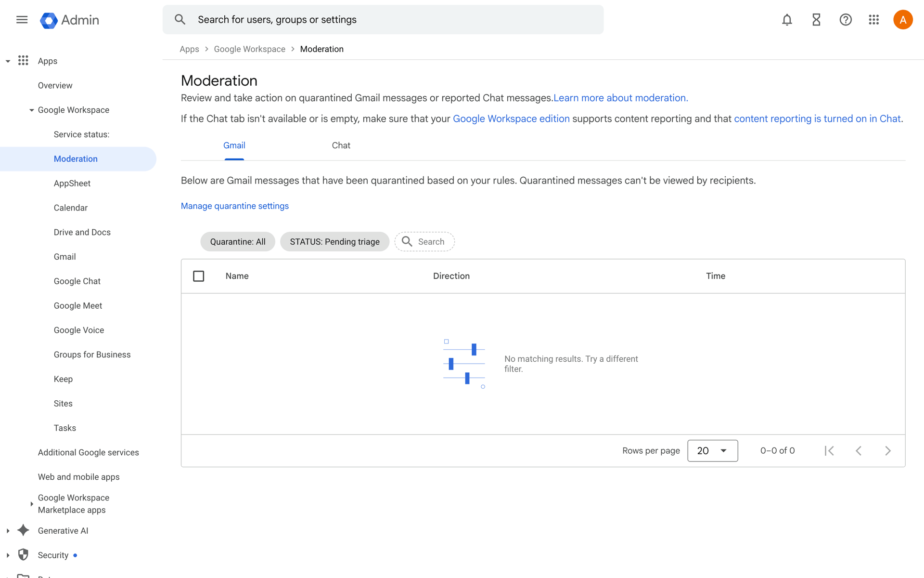Expand the Generative AI section arrow

[x=8, y=531]
